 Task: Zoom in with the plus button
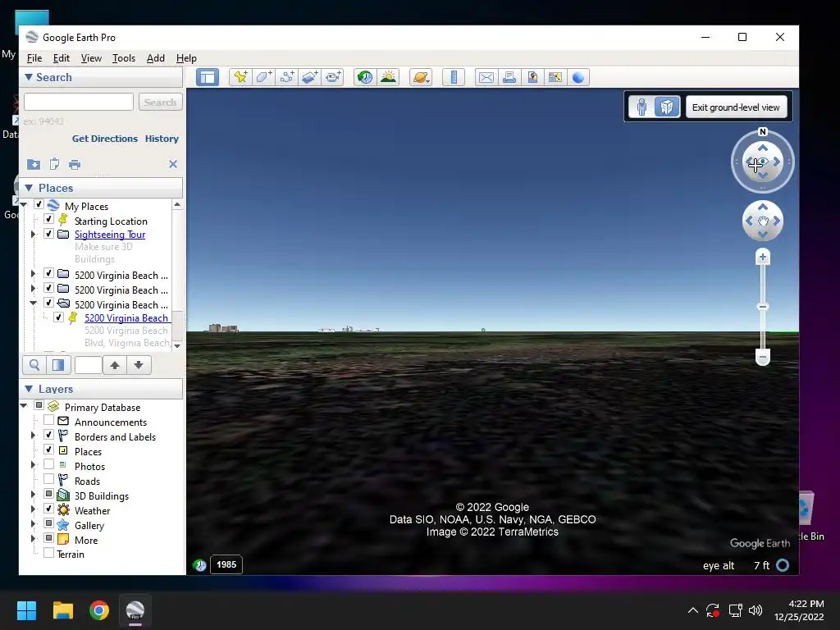click(x=763, y=257)
